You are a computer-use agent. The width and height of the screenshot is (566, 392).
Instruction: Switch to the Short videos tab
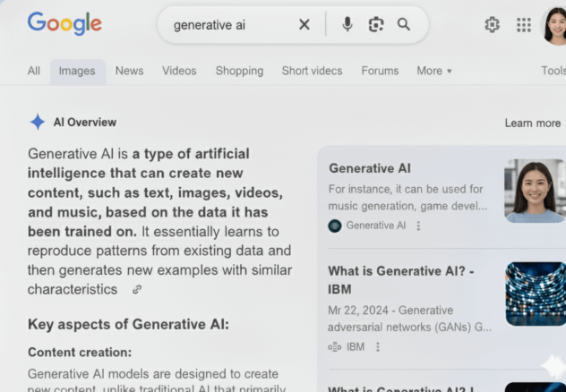click(312, 71)
